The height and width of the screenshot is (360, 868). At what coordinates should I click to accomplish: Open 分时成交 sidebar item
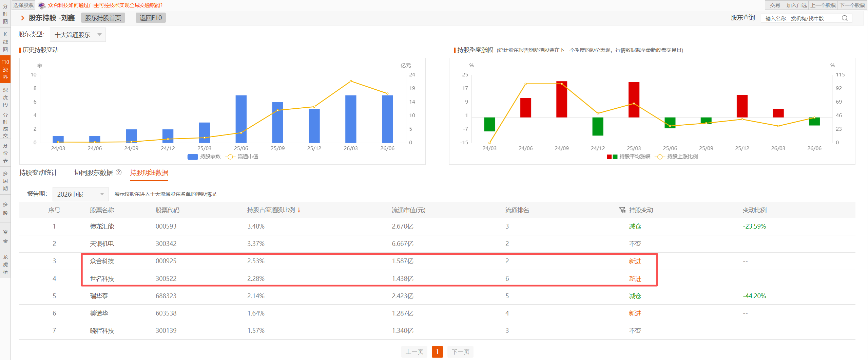tap(5, 125)
